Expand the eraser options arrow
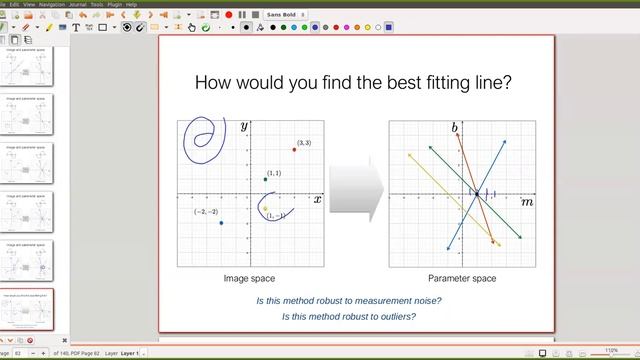Image resolution: width=640 pixels, height=360 pixels. [x=37, y=28]
